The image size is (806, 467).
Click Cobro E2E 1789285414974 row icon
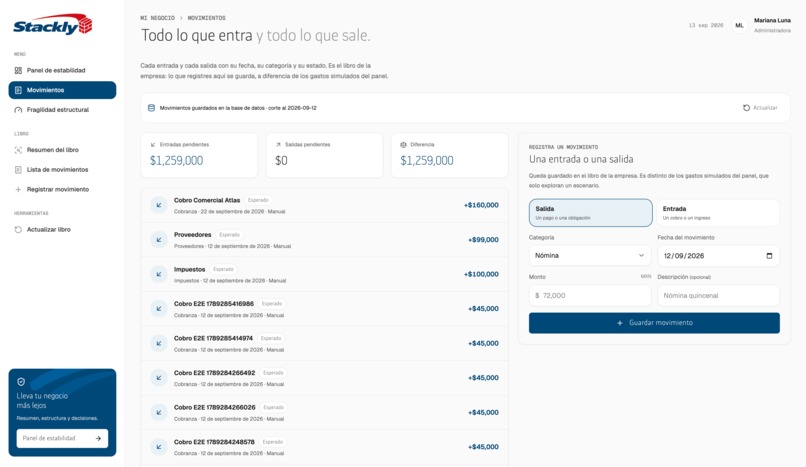[x=159, y=343]
